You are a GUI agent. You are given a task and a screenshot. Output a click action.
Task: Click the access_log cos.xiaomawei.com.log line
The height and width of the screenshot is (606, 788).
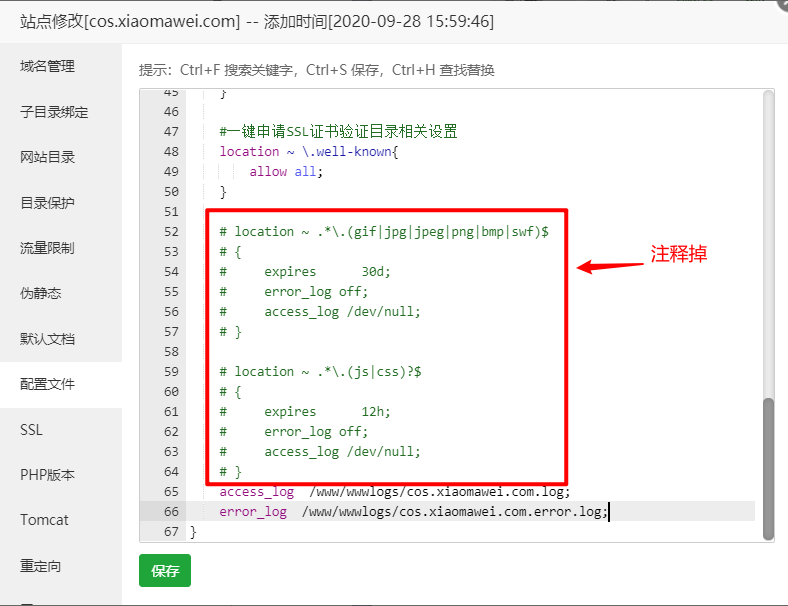tap(395, 491)
